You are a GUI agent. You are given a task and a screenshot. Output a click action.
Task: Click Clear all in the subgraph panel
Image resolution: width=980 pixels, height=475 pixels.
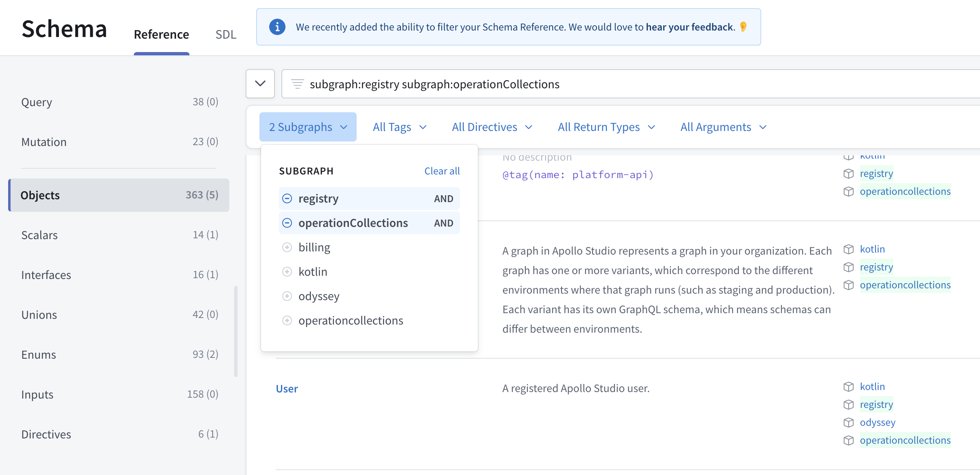(x=442, y=171)
